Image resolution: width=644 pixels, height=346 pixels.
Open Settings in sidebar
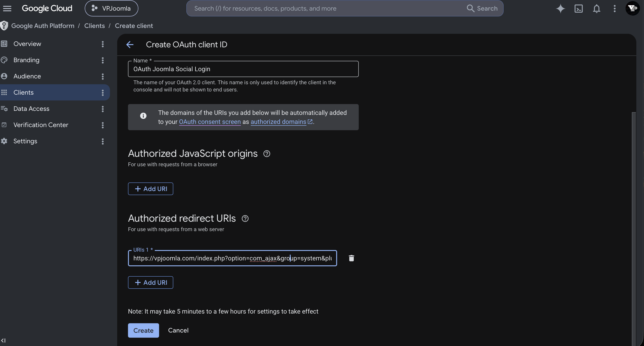point(25,141)
